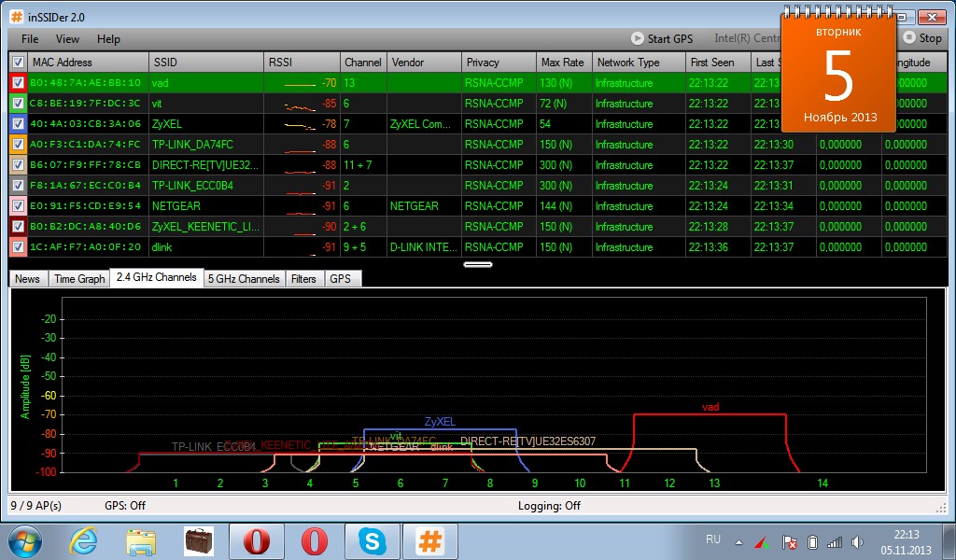956x560 pixels.
Task: Open the File menu
Action: (x=30, y=39)
